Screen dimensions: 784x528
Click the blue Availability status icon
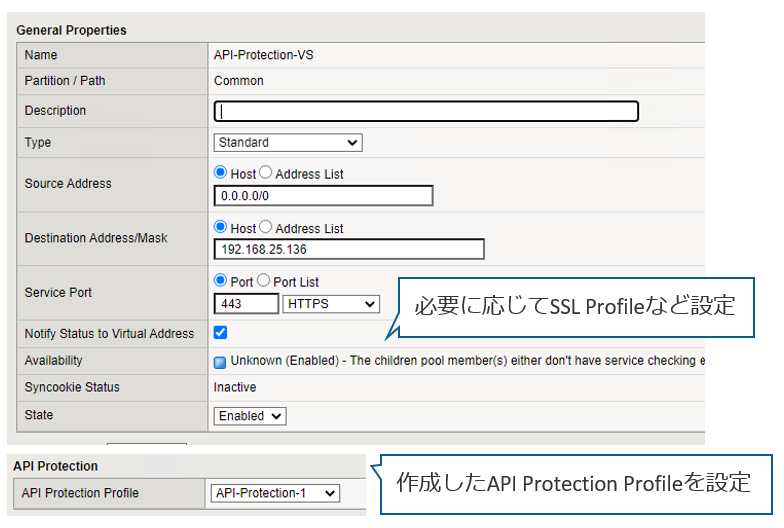[220, 361]
